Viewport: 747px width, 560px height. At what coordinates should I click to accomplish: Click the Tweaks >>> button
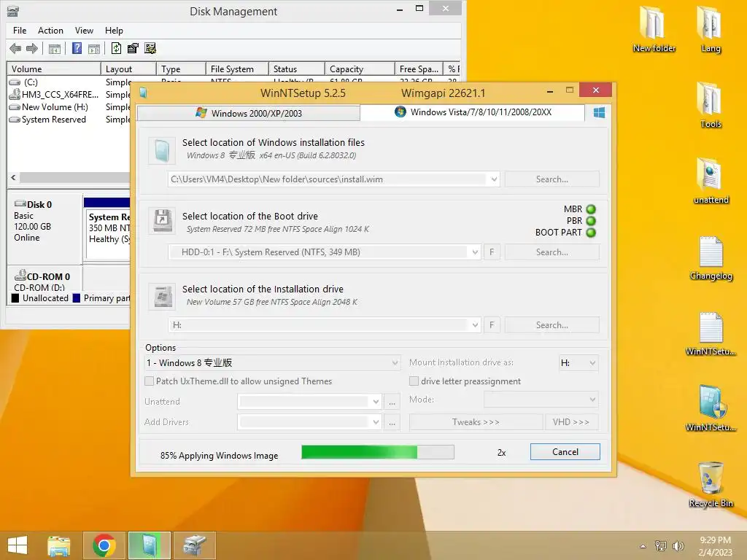(x=476, y=422)
